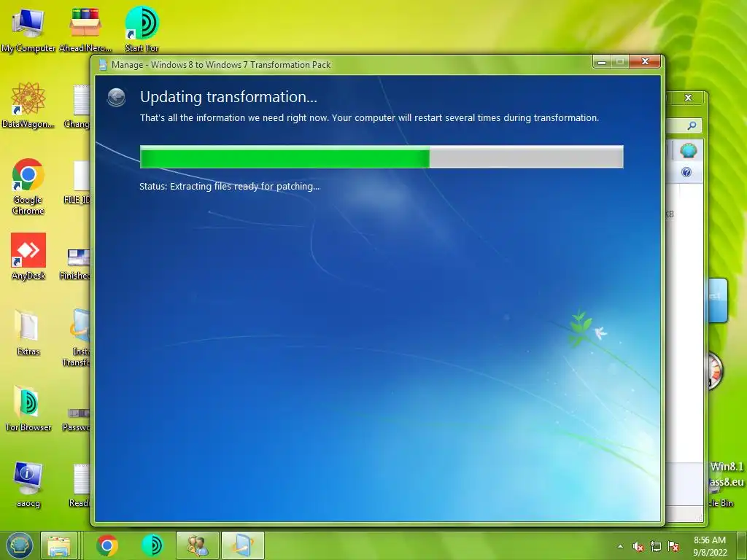Click the Show desktop strip at the far end of the taskbar

(742, 546)
